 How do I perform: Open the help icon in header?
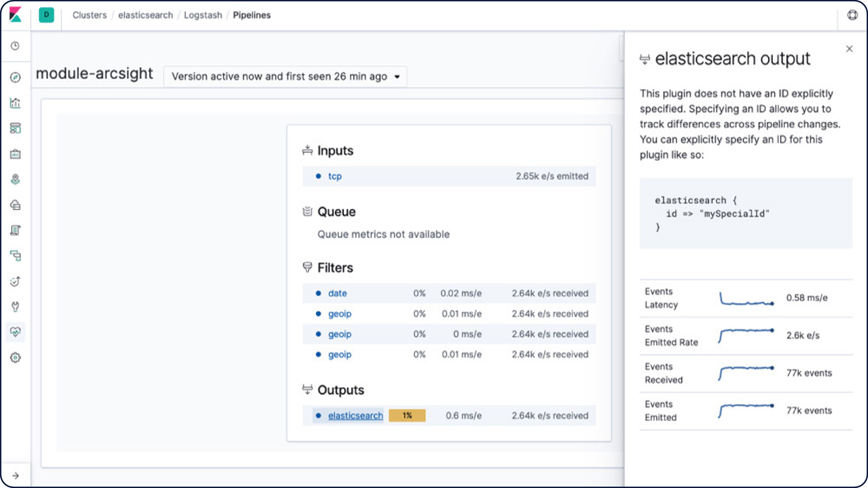(x=852, y=15)
